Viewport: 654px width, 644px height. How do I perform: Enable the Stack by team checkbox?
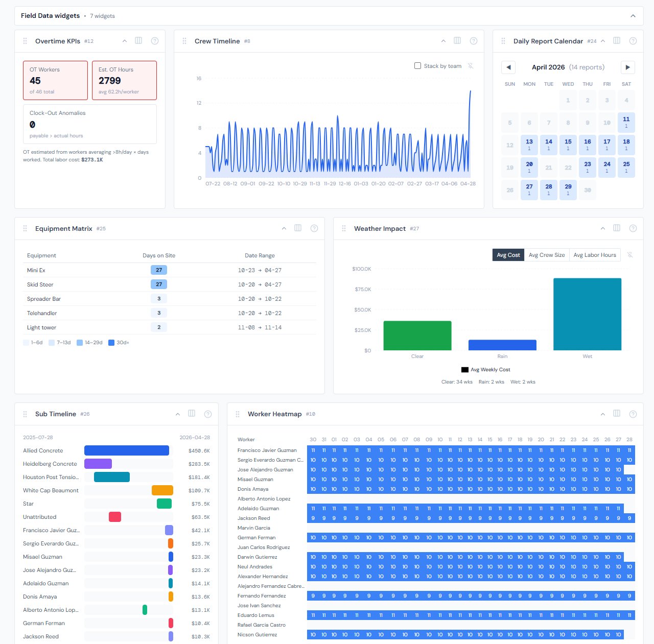tap(417, 66)
